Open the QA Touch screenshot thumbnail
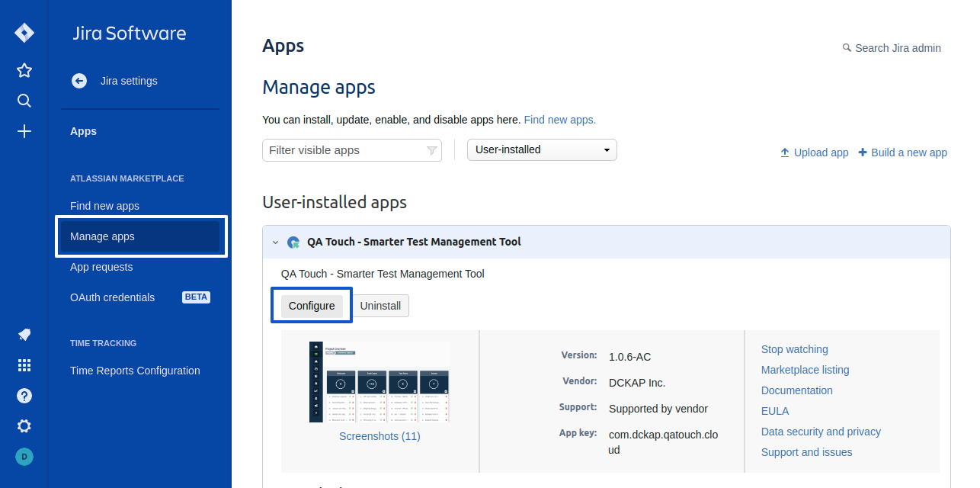This screenshot has width=980, height=488. click(x=380, y=382)
